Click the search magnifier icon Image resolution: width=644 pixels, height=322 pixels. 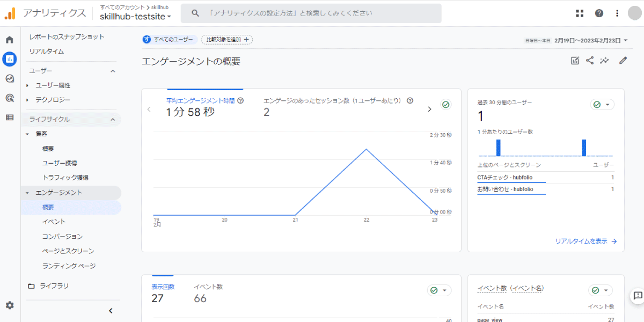(x=195, y=13)
